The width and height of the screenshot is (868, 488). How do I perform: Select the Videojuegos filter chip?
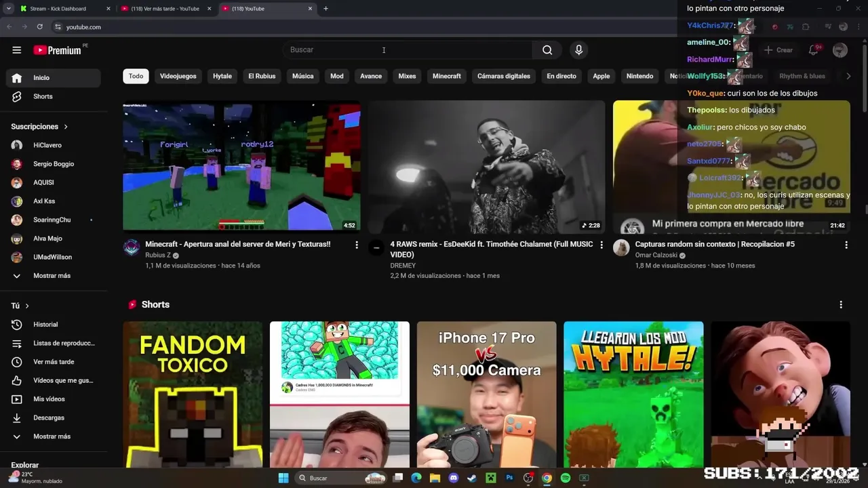[178, 76]
